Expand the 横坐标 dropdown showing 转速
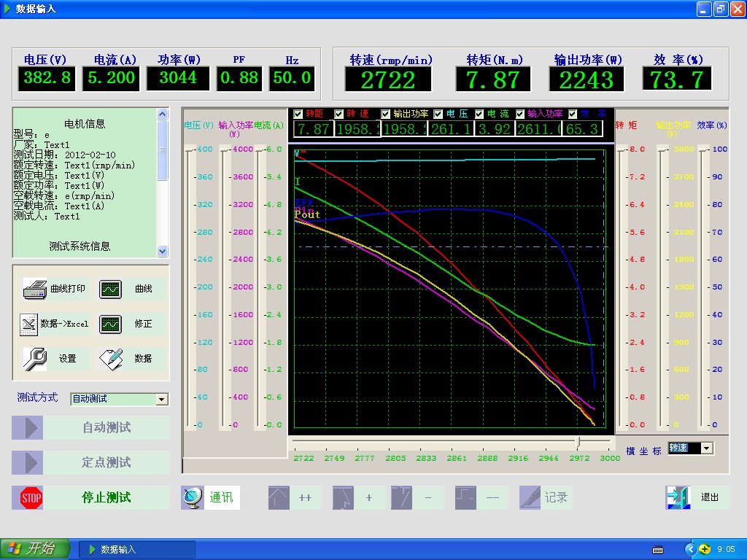747x560 pixels. pos(706,448)
